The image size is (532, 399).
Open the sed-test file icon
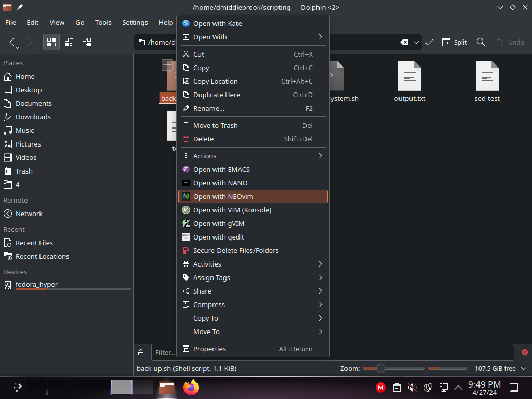pos(487,76)
